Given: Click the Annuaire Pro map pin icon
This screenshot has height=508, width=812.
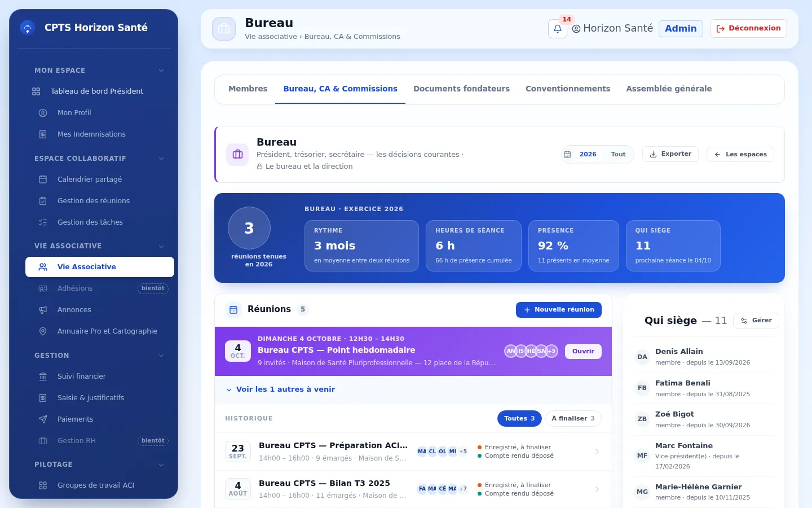Looking at the screenshot, I should (x=43, y=331).
